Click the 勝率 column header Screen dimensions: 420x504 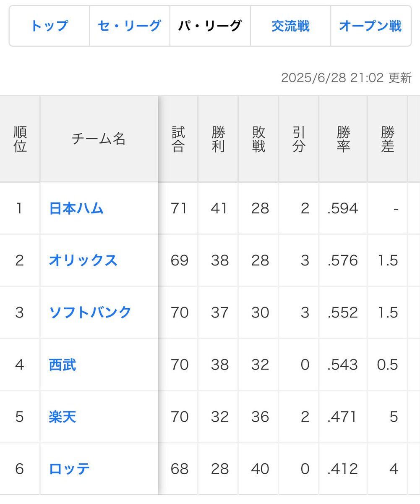tap(343, 139)
